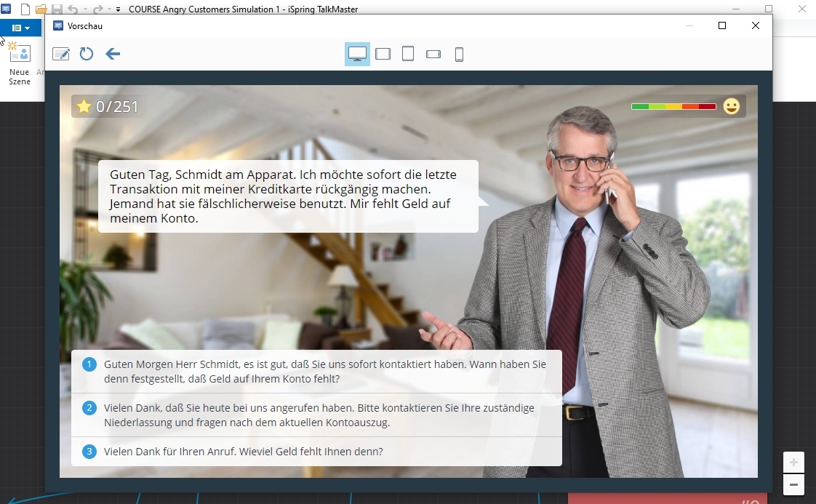Choose reply 1 'Guten Morgen Herr Schmidt'
This screenshot has height=504, width=816.
pos(316,371)
